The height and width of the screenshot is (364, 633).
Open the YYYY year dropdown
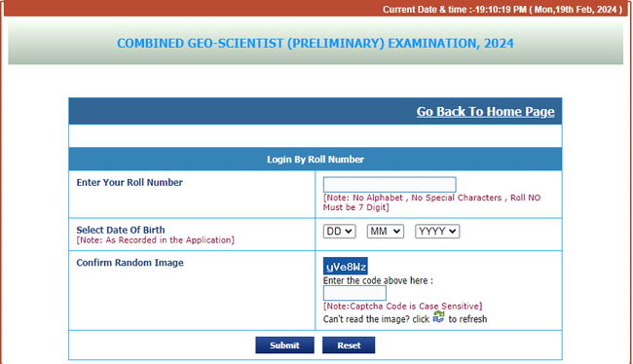coord(437,232)
